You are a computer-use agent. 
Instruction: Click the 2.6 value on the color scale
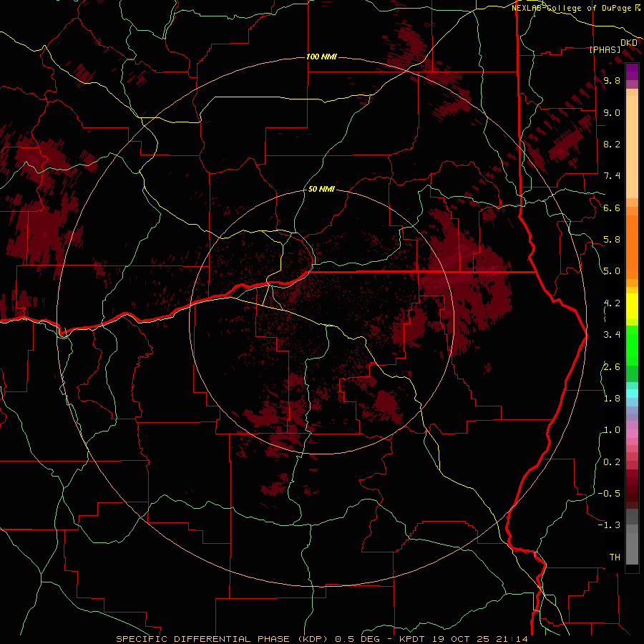point(612,367)
